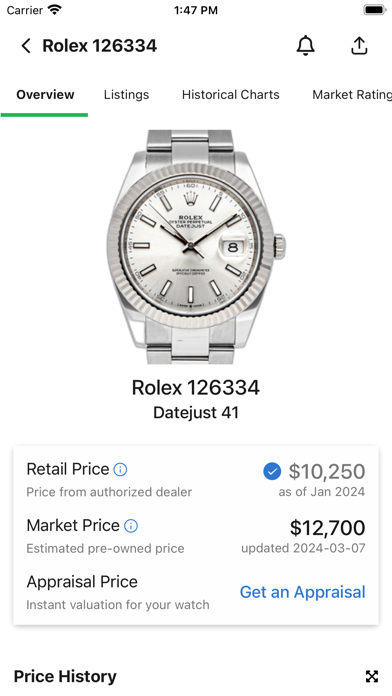Tap the share upload icon
392x696 pixels.
(x=359, y=46)
